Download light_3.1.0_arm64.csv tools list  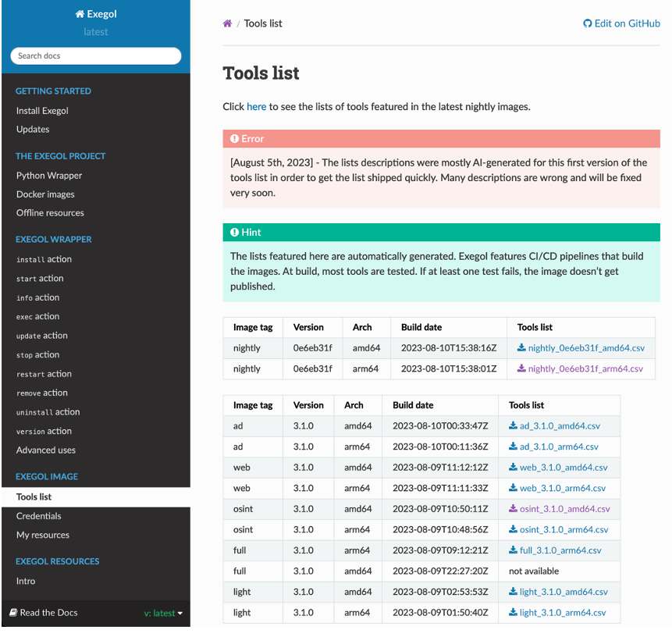coord(556,613)
